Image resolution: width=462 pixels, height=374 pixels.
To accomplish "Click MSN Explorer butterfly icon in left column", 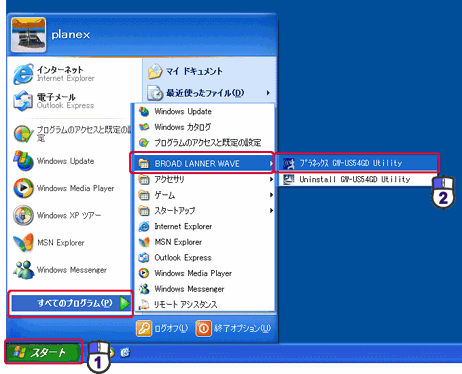I will [x=23, y=242].
